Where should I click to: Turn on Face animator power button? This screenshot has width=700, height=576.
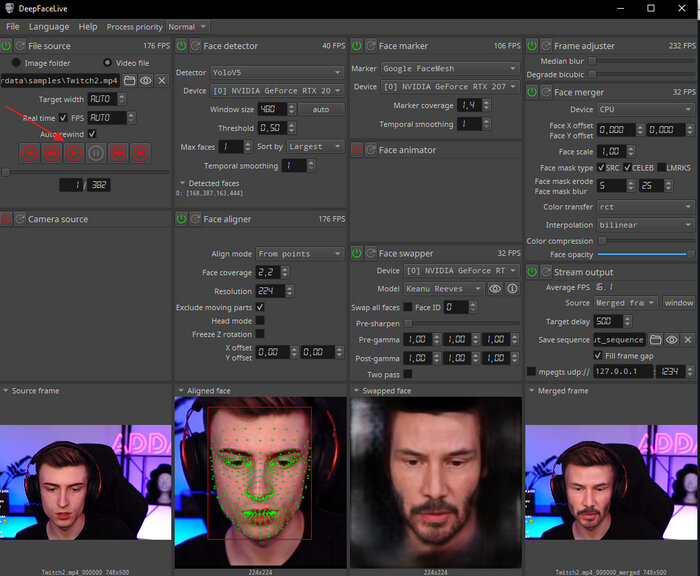pyautogui.click(x=357, y=150)
